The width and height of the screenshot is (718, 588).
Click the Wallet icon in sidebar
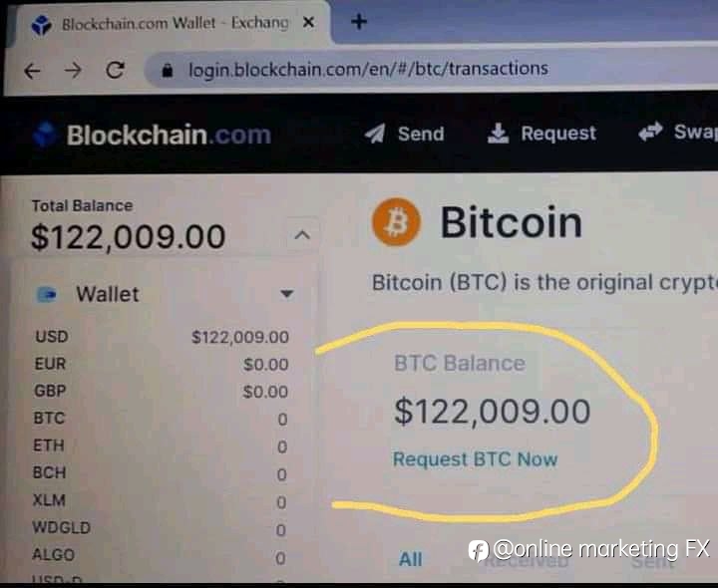coord(47,294)
